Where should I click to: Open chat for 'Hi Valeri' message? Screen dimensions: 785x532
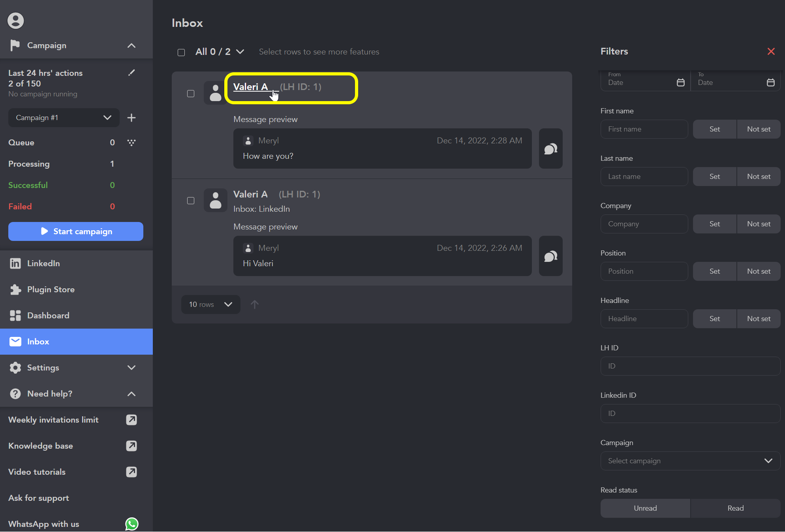pos(551,256)
